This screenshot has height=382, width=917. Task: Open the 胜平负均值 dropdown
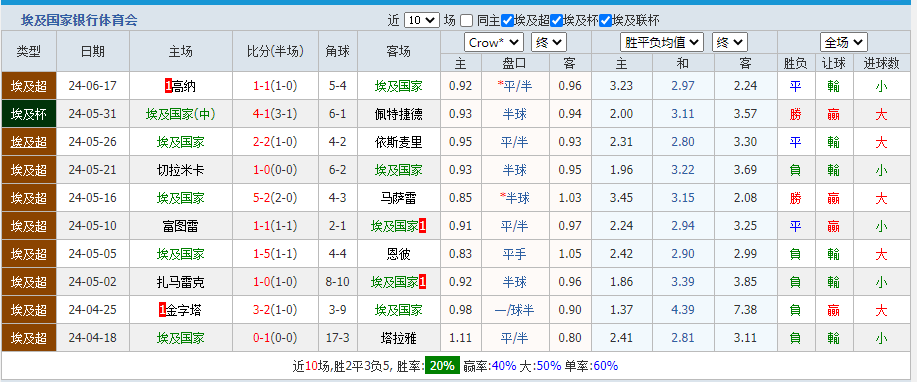point(661,42)
